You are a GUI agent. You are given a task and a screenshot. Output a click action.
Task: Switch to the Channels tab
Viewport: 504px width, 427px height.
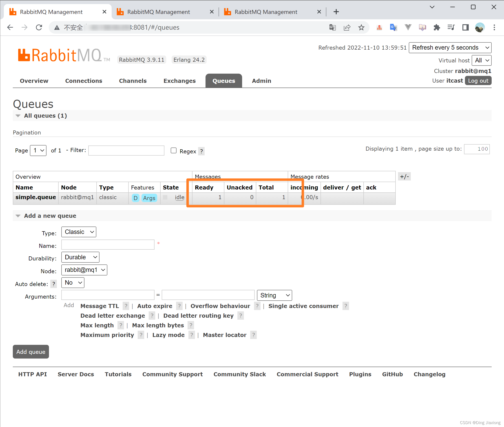(133, 81)
